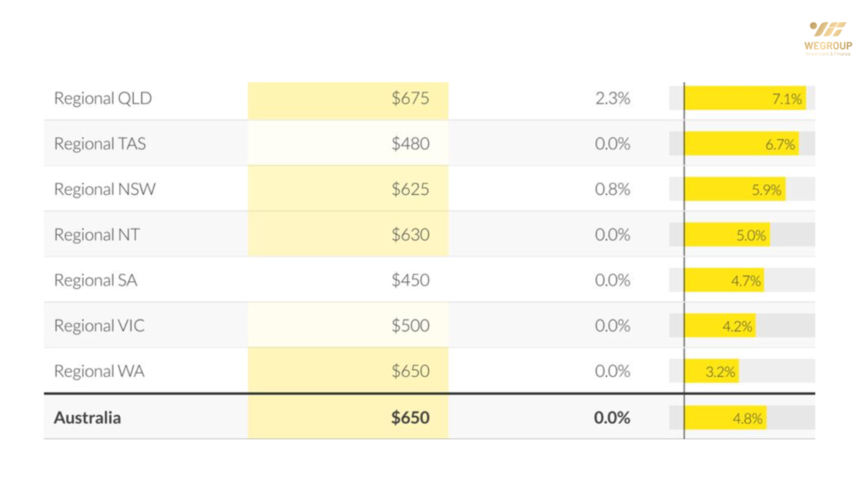Click the bold $650 Australia value
This screenshot has height=488, width=868.
tap(409, 418)
